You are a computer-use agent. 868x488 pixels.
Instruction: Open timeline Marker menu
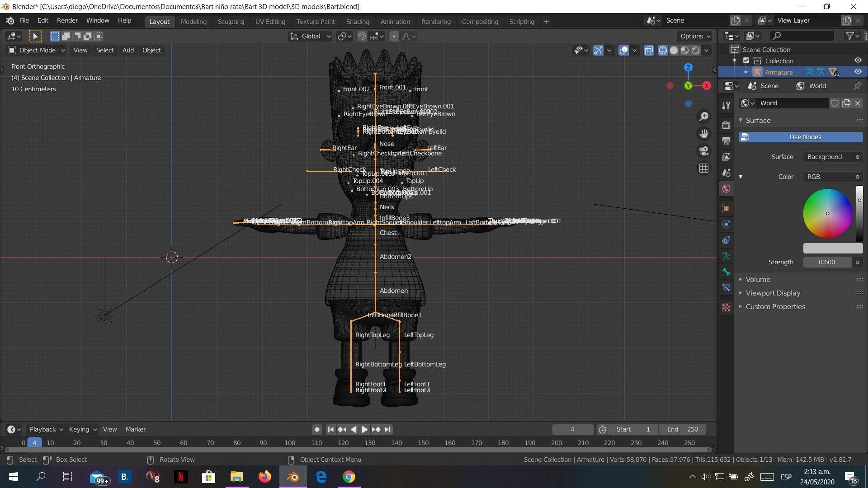tap(135, 429)
